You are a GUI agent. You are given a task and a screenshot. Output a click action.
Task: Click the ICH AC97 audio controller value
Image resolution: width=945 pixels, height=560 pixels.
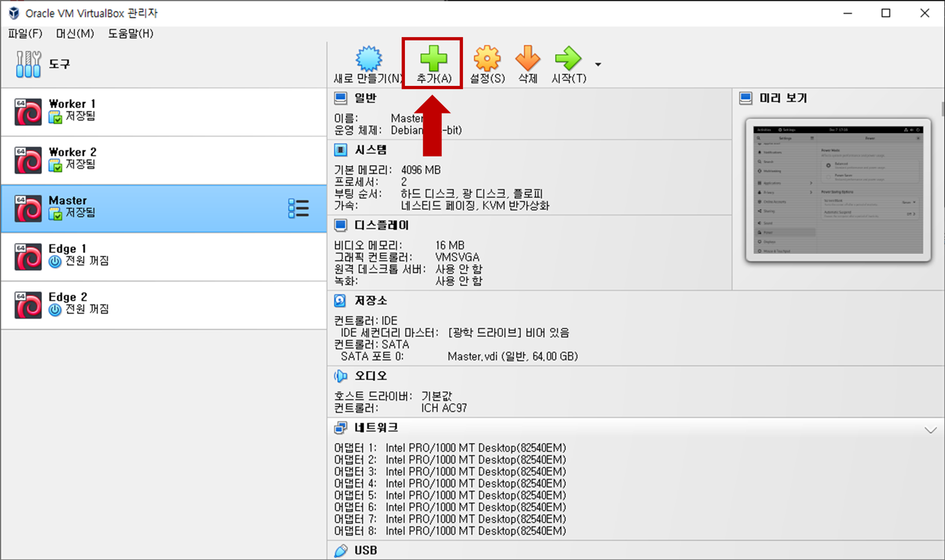444,408
